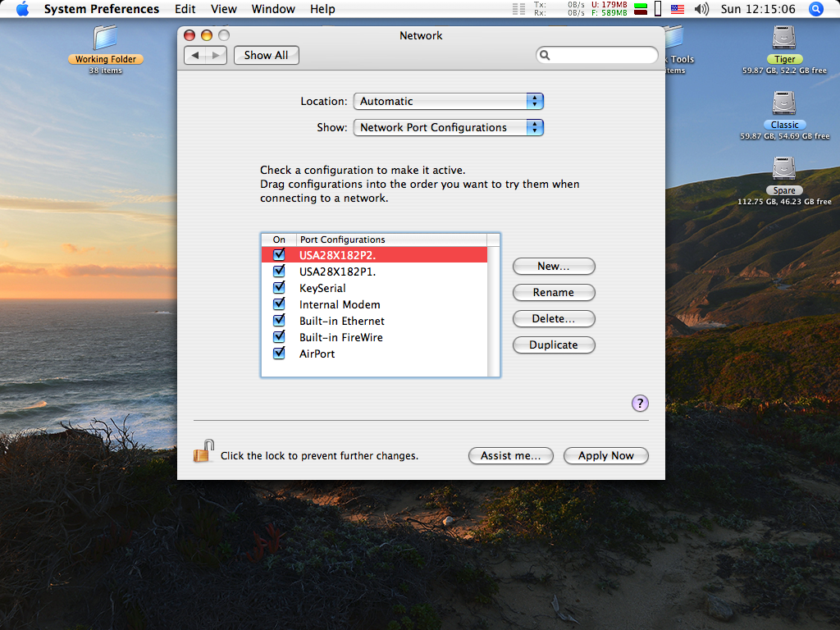The image size is (840, 630).
Task: Toggle the AirPort checkbox
Action: 279,354
